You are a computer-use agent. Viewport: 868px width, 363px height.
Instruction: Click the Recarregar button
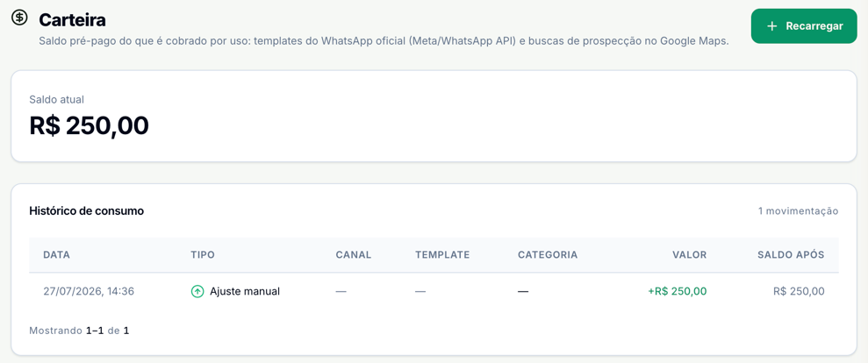pyautogui.click(x=804, y=26)
